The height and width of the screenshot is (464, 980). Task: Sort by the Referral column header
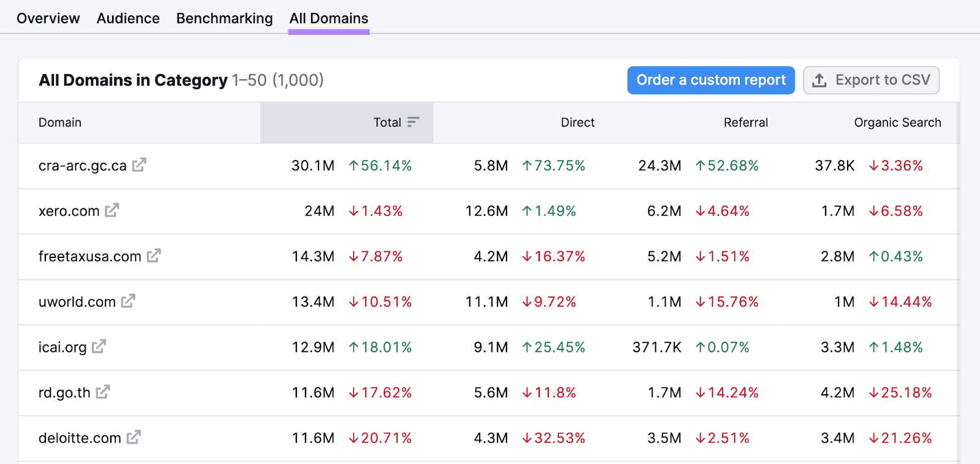(745, 123)
